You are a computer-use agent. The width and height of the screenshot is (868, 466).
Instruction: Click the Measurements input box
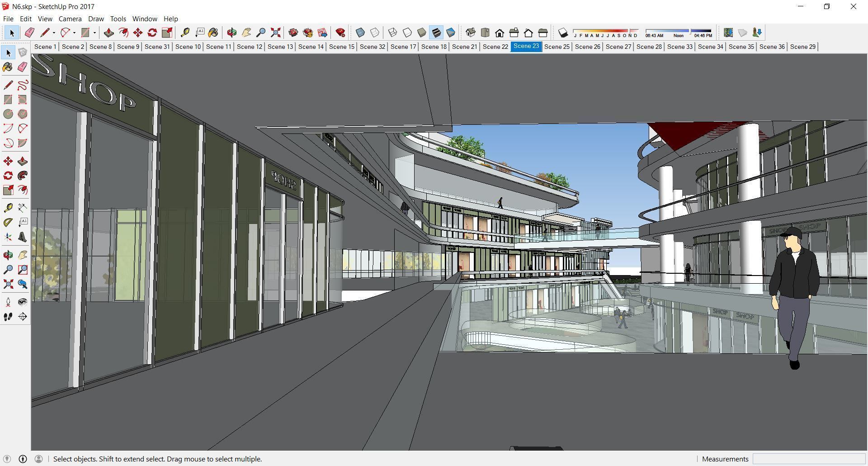pyautogui.click(x=809, y=459)
